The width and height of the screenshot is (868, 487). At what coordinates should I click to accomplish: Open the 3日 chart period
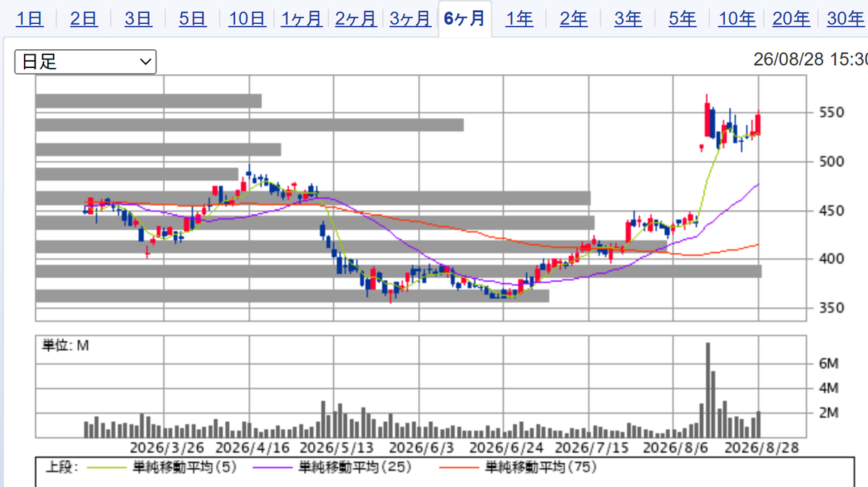click(x=138, y=19)
